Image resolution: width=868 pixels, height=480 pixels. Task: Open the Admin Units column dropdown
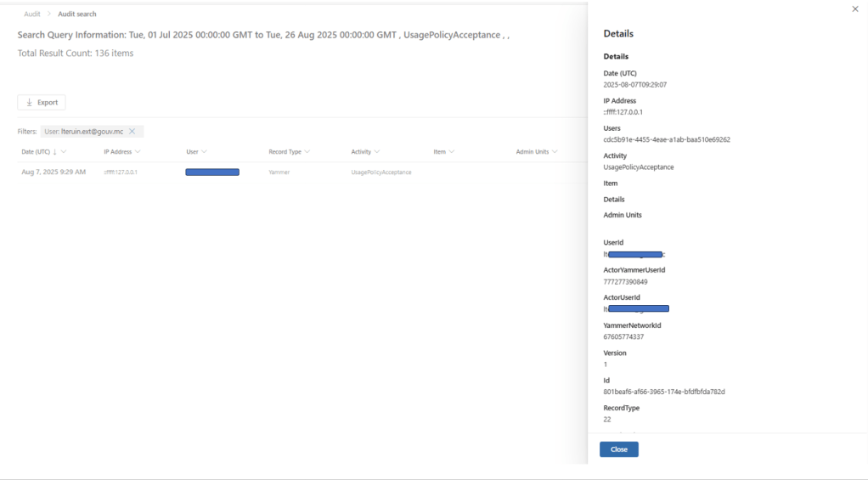click(x=554, y=152)
